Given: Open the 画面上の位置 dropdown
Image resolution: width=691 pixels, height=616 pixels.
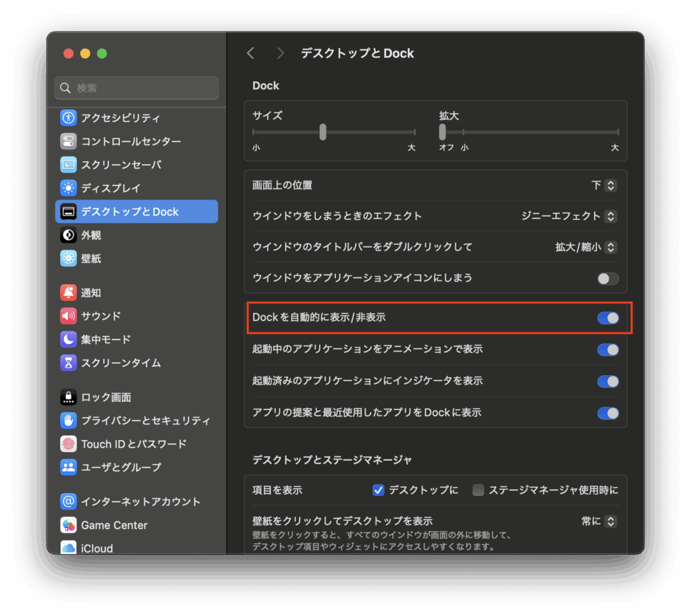Looking at the screenshot, I should tap(604, 186).
